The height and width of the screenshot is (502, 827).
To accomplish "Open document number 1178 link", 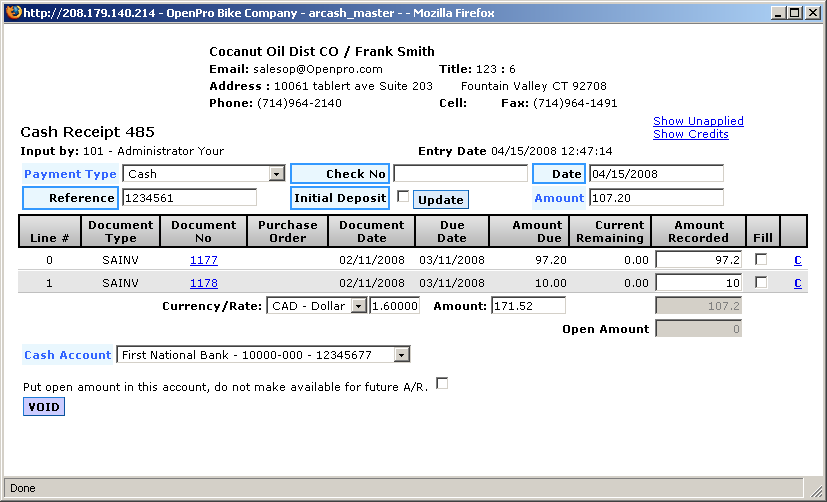I will 203,284.
